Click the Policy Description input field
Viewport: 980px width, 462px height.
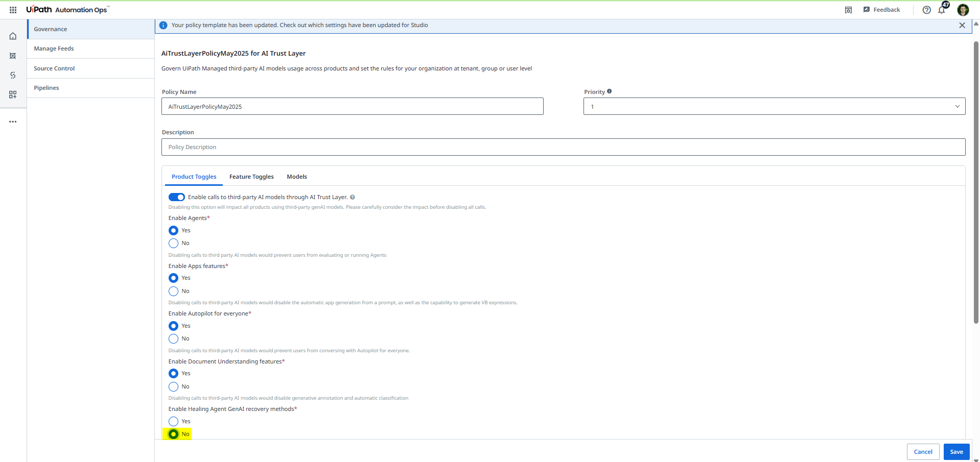[x=564, y=147]
